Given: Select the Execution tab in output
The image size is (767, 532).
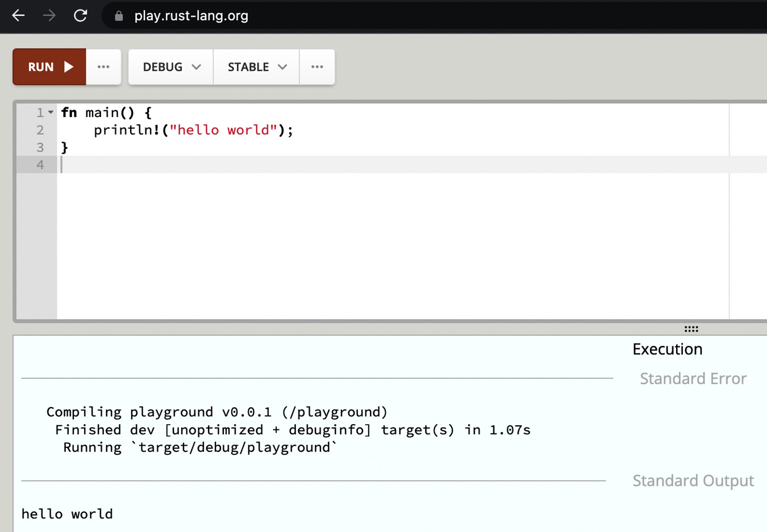Looking at the screenshot, I should coord(667,349).
